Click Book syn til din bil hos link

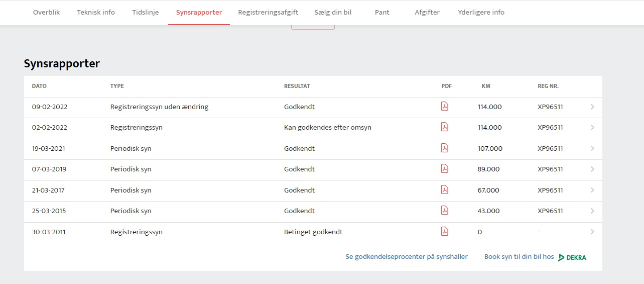[519, 257]
